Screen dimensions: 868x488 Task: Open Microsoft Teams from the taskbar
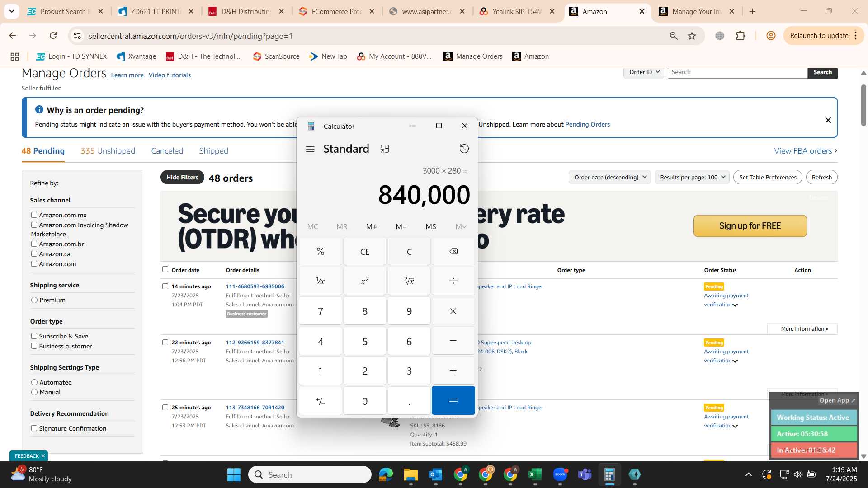585,474
